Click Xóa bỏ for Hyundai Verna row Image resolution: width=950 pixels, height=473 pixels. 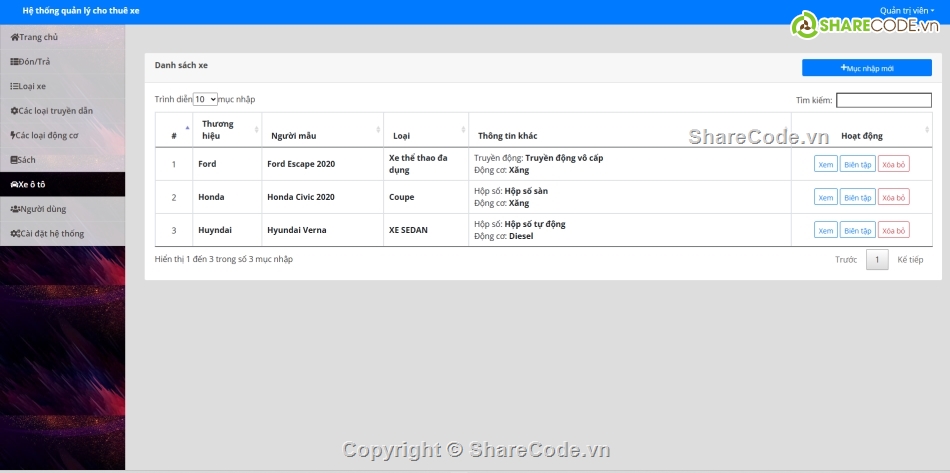(893, 230)
